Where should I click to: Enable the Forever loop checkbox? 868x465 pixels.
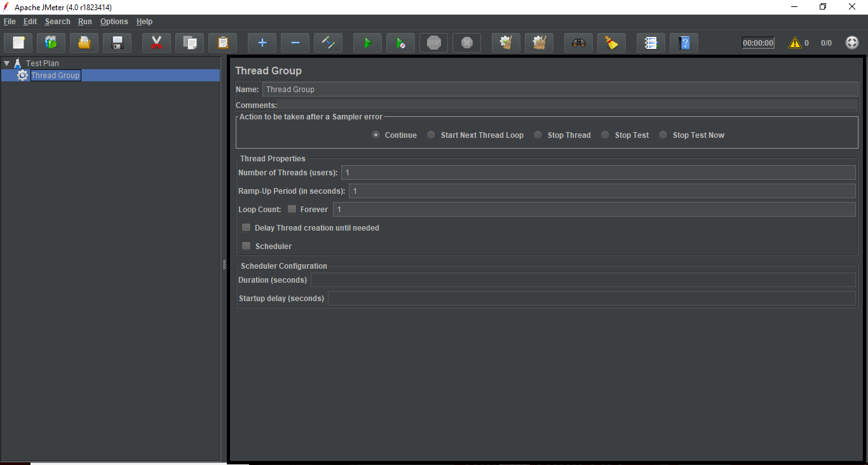tap(292, 210)
